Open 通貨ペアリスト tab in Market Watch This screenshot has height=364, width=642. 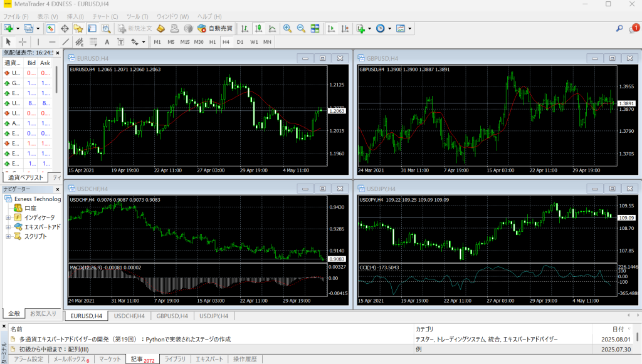[25, 177]
